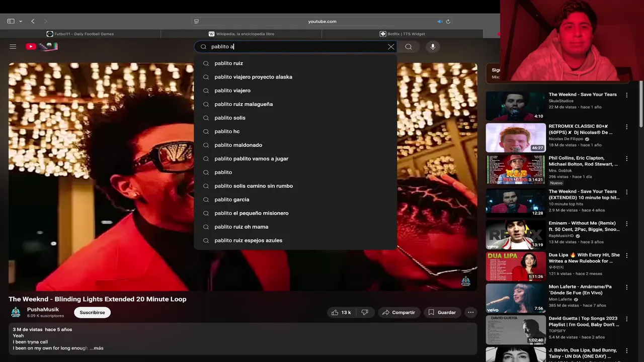This screenshot has width=644, height=362.
Task: Choose the suggestion 'pablito garcia'
Action: click(295, 199)
